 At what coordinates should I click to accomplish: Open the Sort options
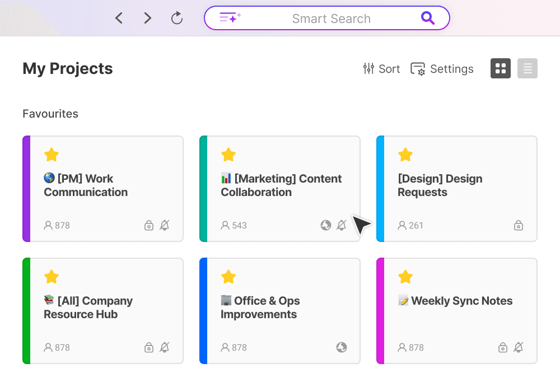click(x=381, y=68)
